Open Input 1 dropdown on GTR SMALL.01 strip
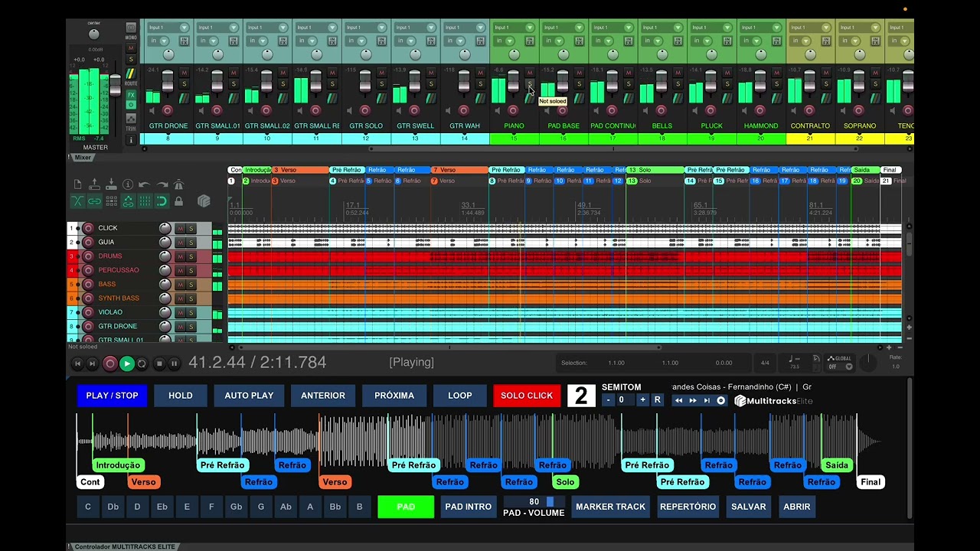Screen dimensions: 980x551 click(x=217, y=28)
